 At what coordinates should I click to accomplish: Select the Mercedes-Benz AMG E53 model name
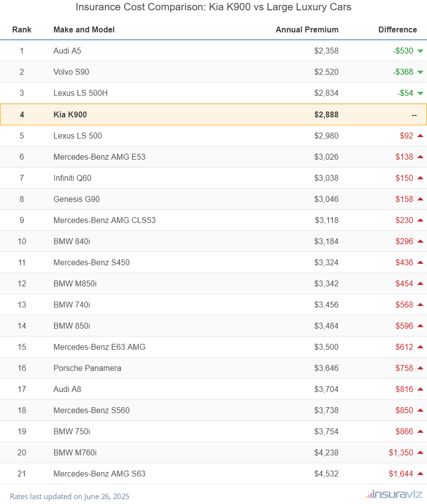(x=100, y=157)
